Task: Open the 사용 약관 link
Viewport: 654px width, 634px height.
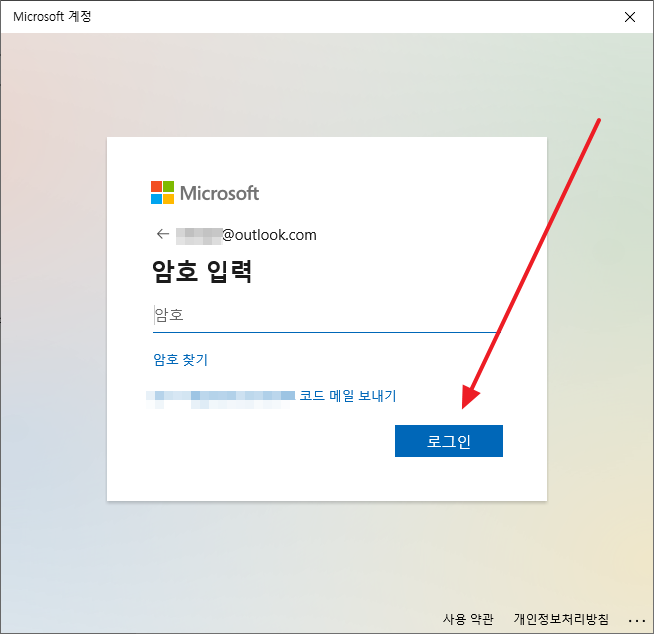Action: click(x=468, y=619)
